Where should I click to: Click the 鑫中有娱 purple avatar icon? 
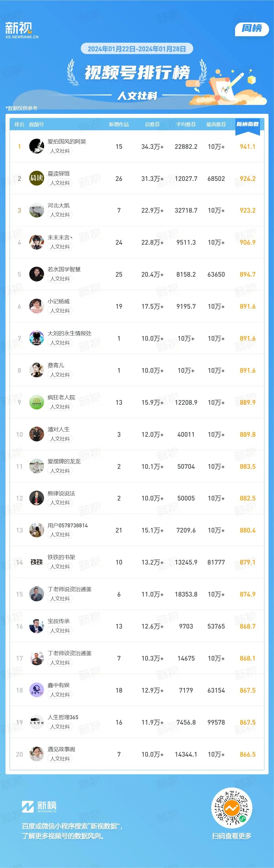[36, 690]
